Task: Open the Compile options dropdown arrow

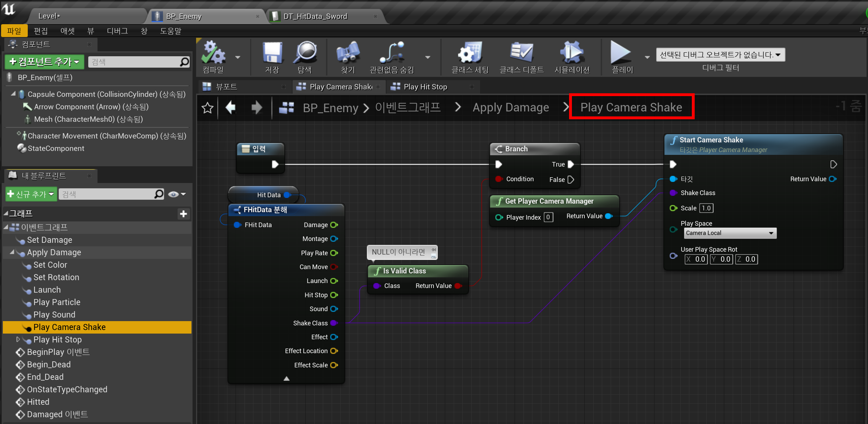Action: (238, 57)
